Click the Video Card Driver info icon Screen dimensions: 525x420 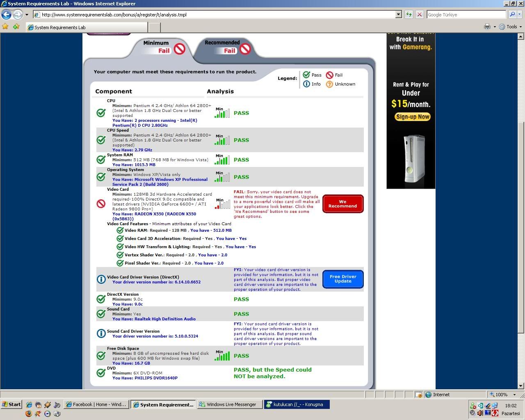[x=101, y=279]
